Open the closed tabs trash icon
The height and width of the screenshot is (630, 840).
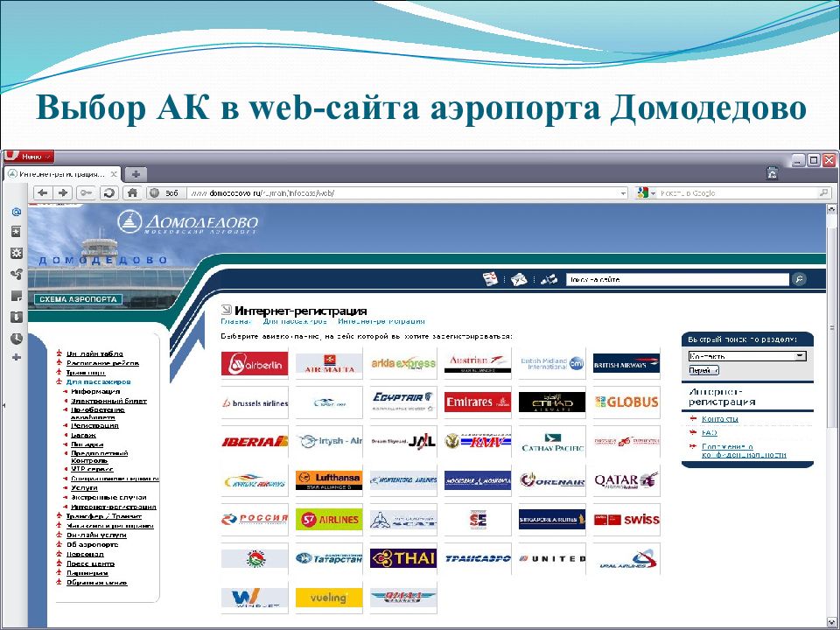coord(772,172)
